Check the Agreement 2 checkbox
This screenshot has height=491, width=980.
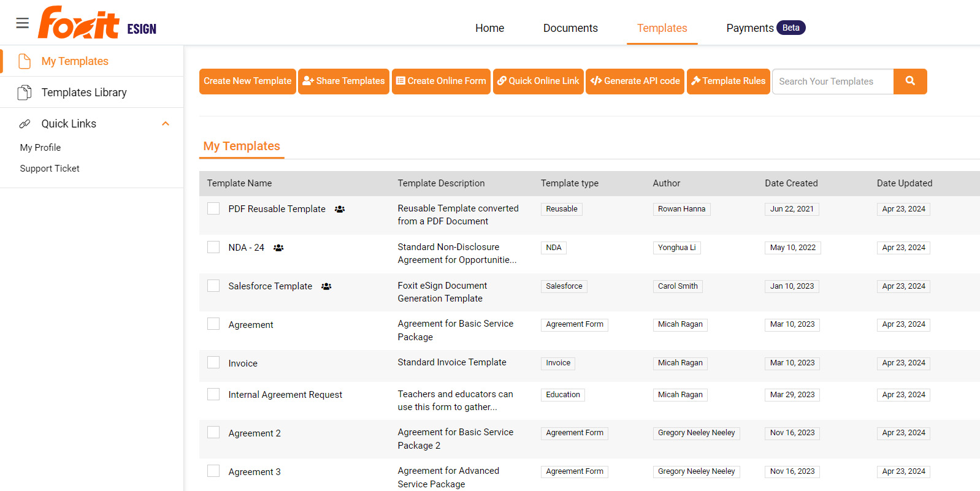[213, 432]
